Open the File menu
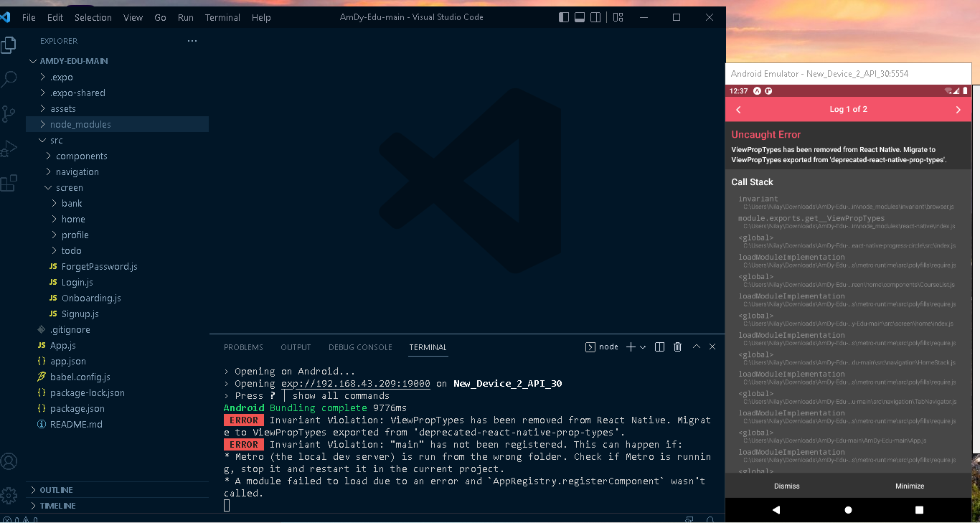This screenshot has height=523, width=980. 29,17
